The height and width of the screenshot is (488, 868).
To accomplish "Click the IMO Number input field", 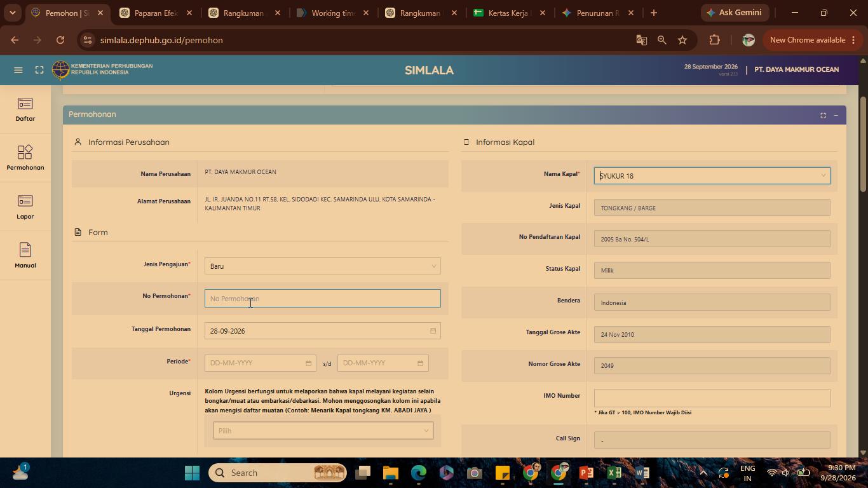I will point(712,398).
